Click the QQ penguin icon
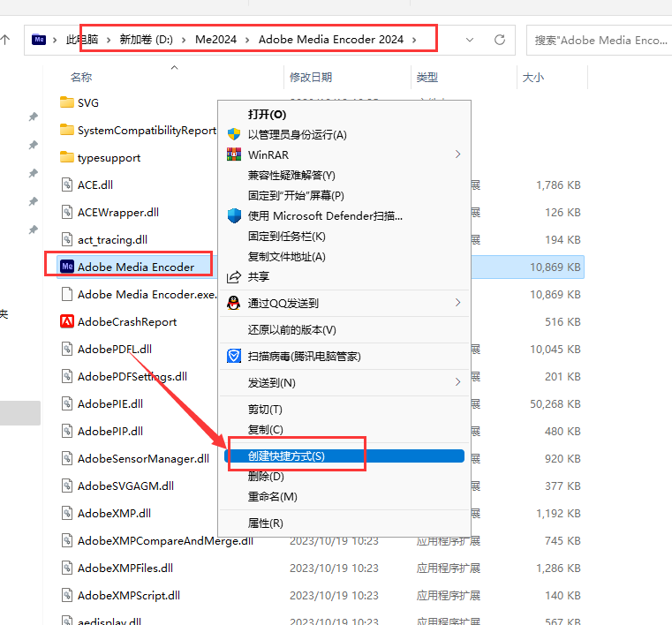 [x=234, y=303]
